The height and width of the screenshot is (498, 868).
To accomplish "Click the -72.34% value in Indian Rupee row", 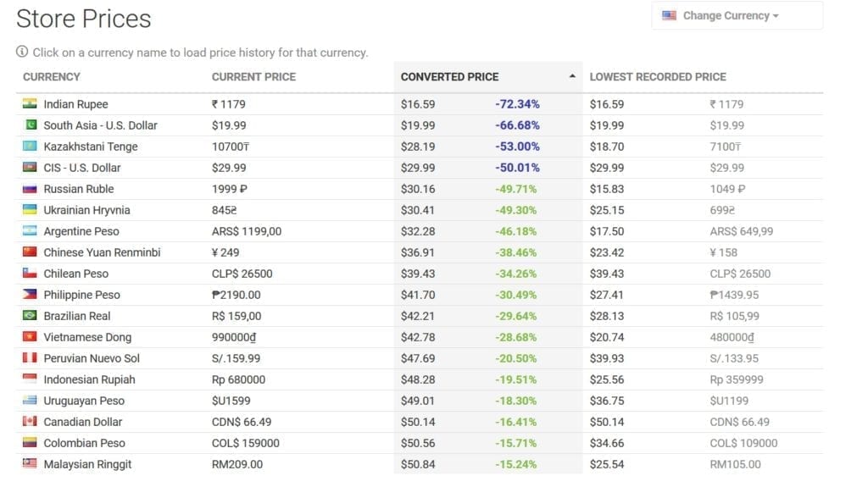I will (517, 104).
